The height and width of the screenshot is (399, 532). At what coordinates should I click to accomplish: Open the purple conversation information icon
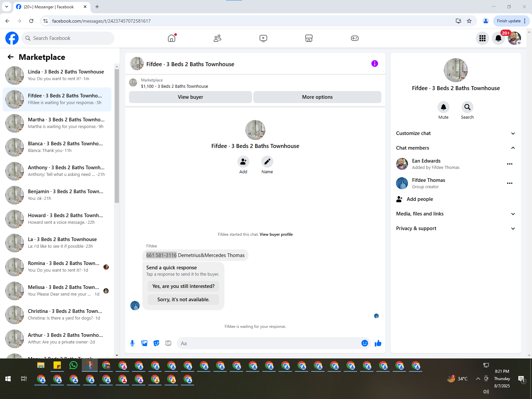tap(375, 64)
